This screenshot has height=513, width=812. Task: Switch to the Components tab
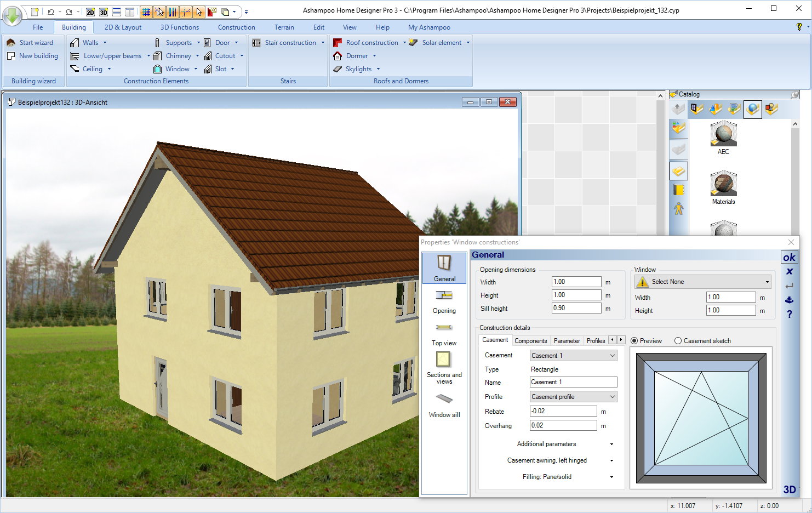[530, 341]
